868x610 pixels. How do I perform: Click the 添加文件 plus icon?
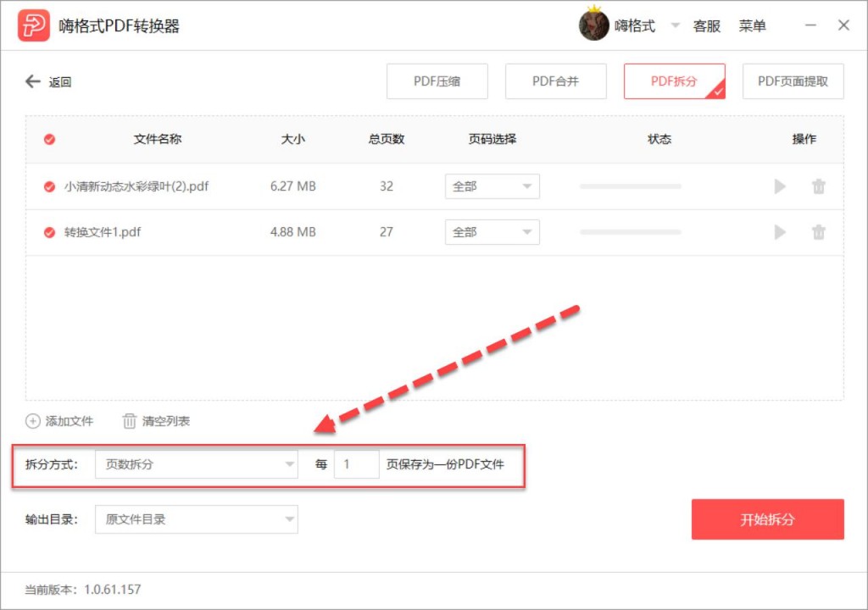click(33, 421)
